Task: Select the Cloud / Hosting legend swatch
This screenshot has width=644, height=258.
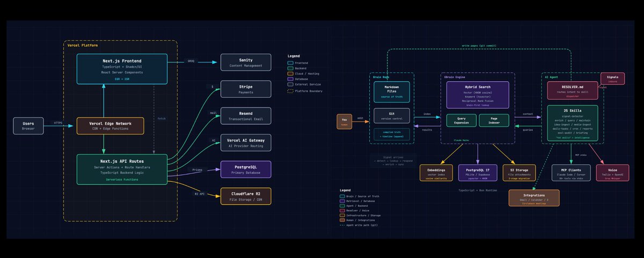Action: (x=290, y=74)
